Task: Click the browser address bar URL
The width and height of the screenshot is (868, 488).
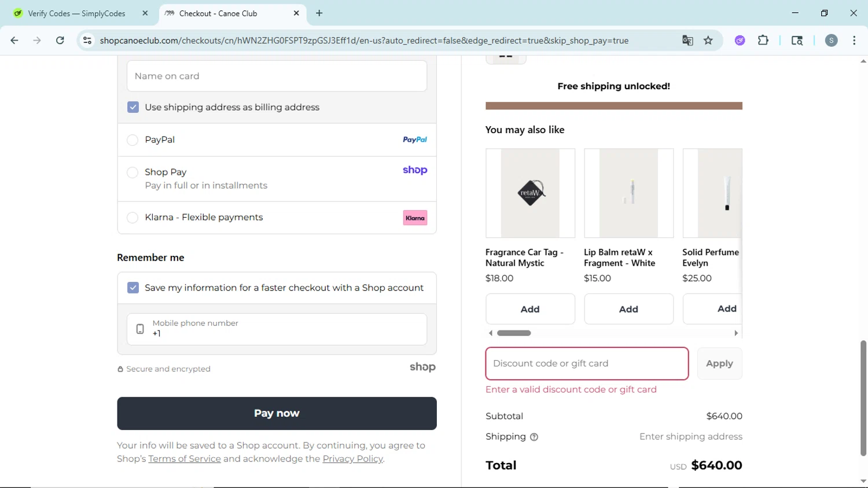Action: tap(364, 41)
